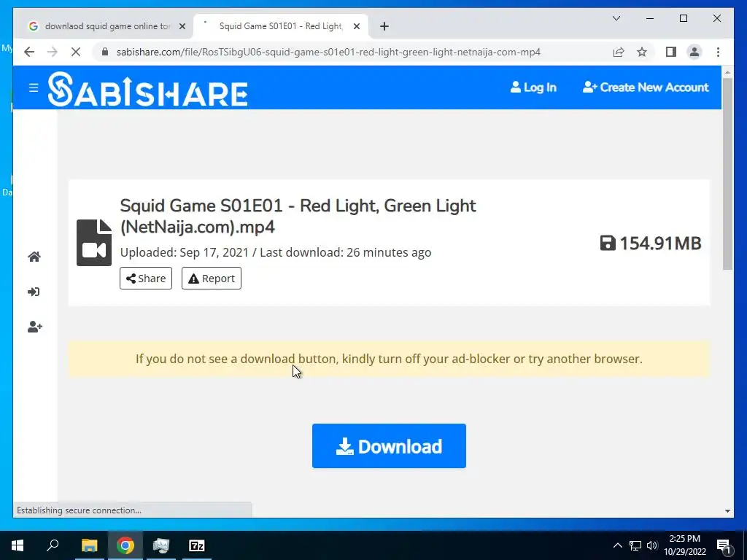Select the floppy disk file size icon
The height and width of the screenshot is (560, 747).
pos(608,243)
